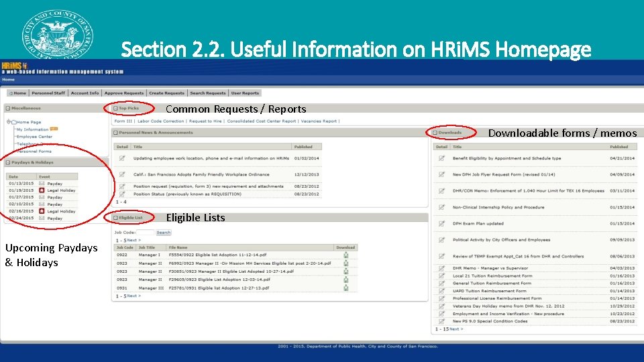Open detail icon for New DPH Job Flyer form
Image resolution: width=644 pixels, height=362 pixels.
point(441,174)
